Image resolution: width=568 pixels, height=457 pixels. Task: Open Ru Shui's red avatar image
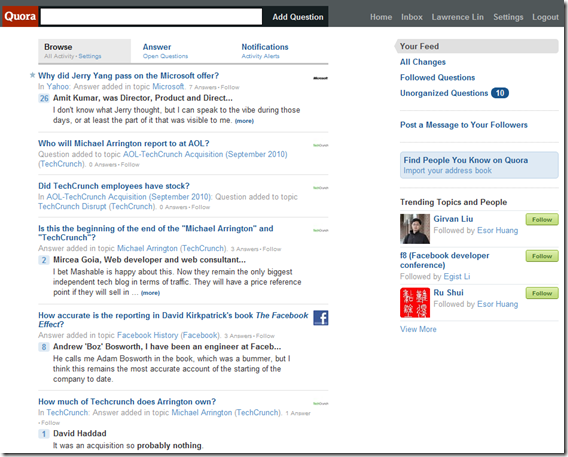[415, 303]
